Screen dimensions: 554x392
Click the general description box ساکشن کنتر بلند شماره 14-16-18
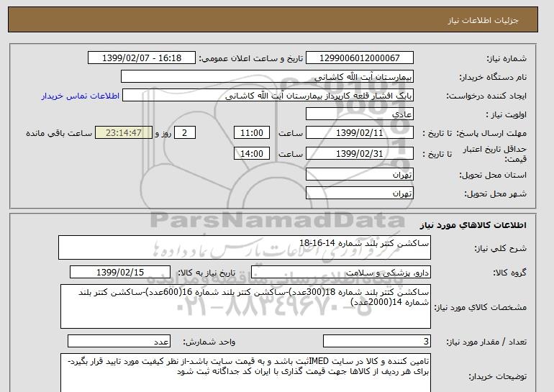point(245,247)
